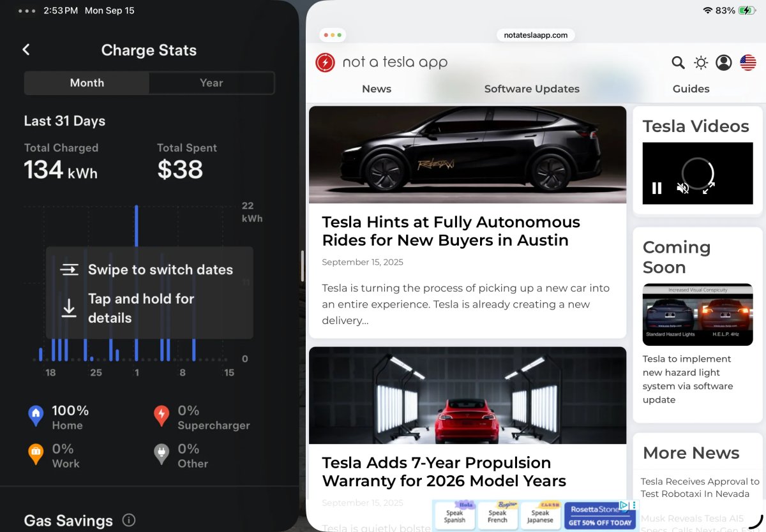
Task: Open the AdChoices triangle icon
Action: coord(625,505)
